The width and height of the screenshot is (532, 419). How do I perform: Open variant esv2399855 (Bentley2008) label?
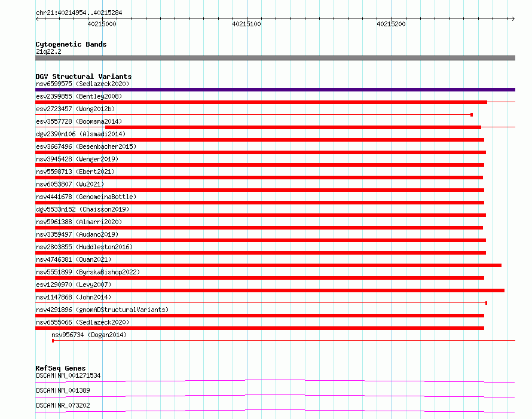pos(79,96)
